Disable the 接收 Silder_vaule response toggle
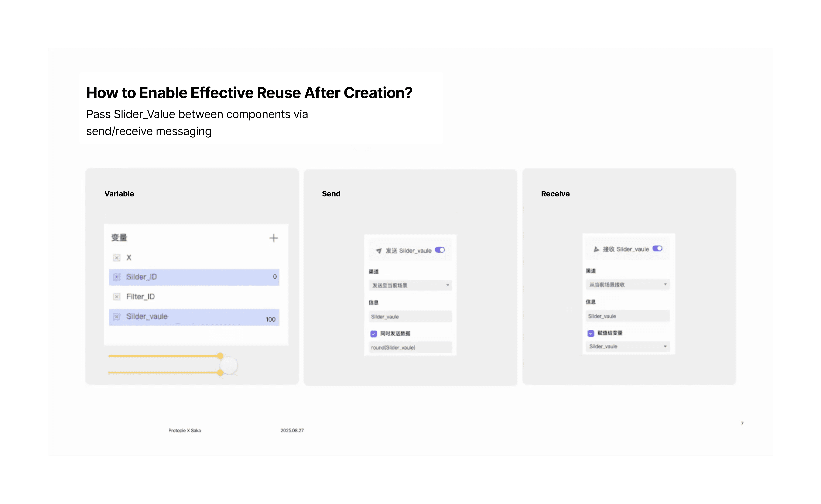The height and width of the screenshot is (504, 821). (658, 248)
